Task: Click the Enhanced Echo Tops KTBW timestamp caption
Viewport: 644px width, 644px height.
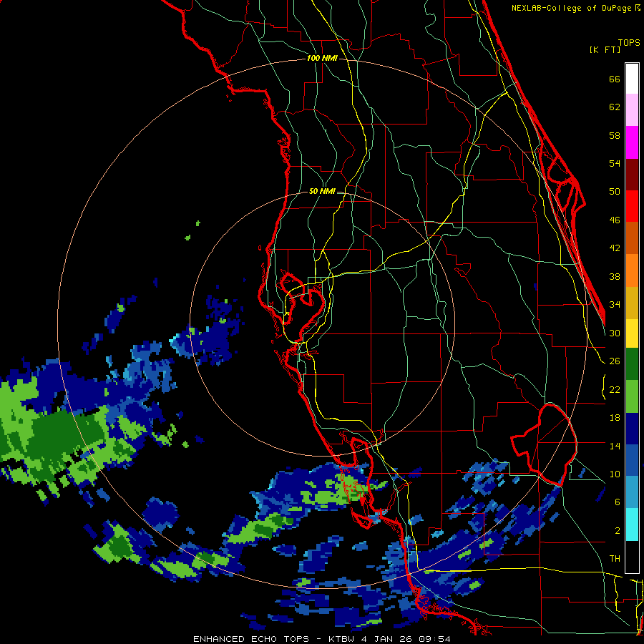Action: (321, 639)
